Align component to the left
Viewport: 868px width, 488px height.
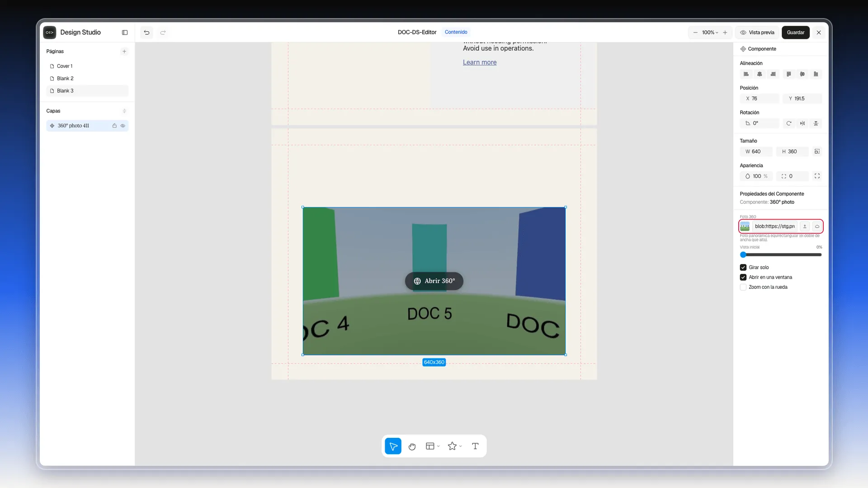point(746,74)
